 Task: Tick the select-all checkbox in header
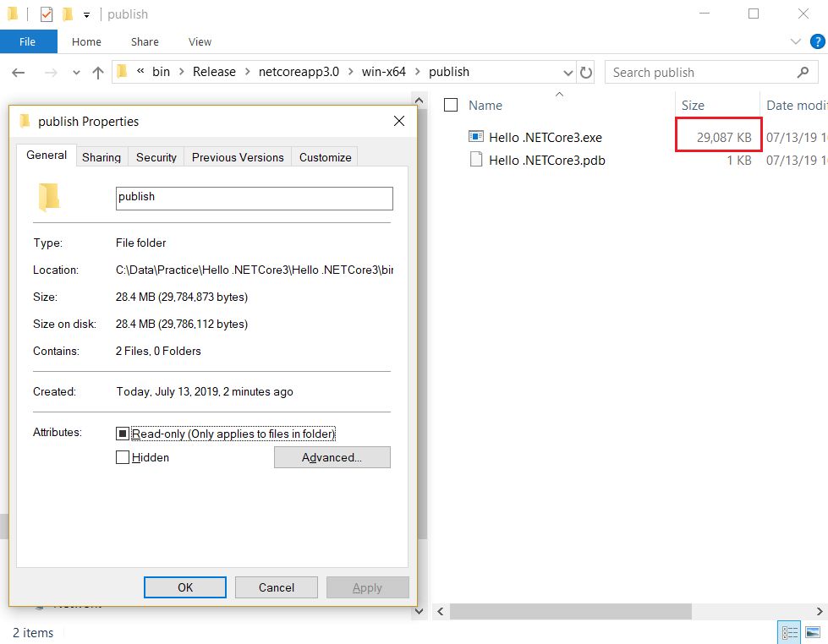tap(451, 105)
